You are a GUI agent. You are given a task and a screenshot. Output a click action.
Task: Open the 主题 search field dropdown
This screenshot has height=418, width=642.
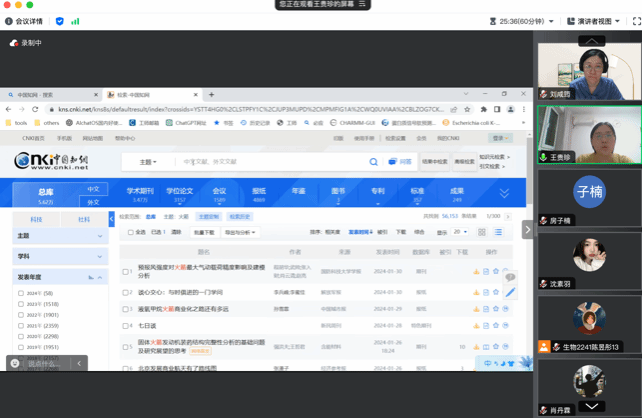pos(148,161)
